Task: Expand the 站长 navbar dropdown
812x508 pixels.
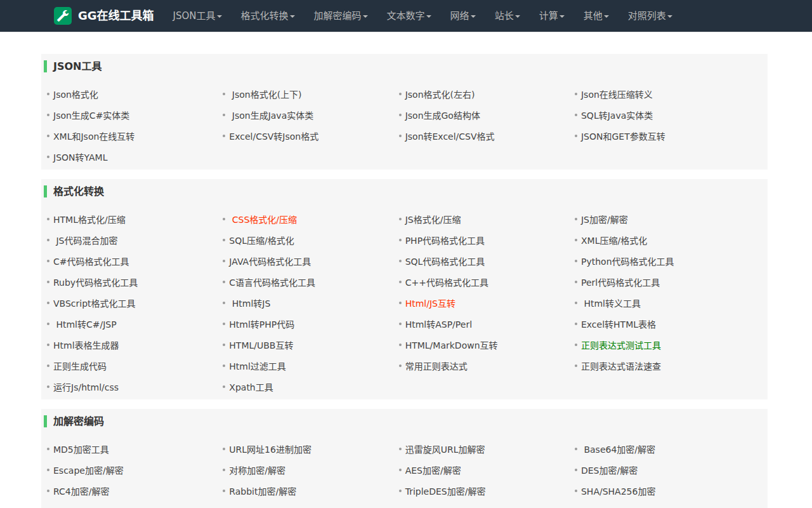Action: [x=507, y=16]
